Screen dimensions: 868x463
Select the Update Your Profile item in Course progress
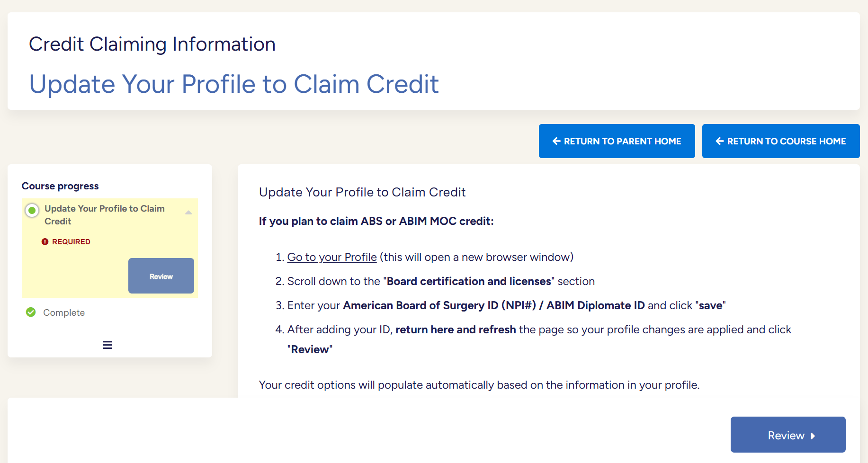pyautogui.click(x=105, y=214)
